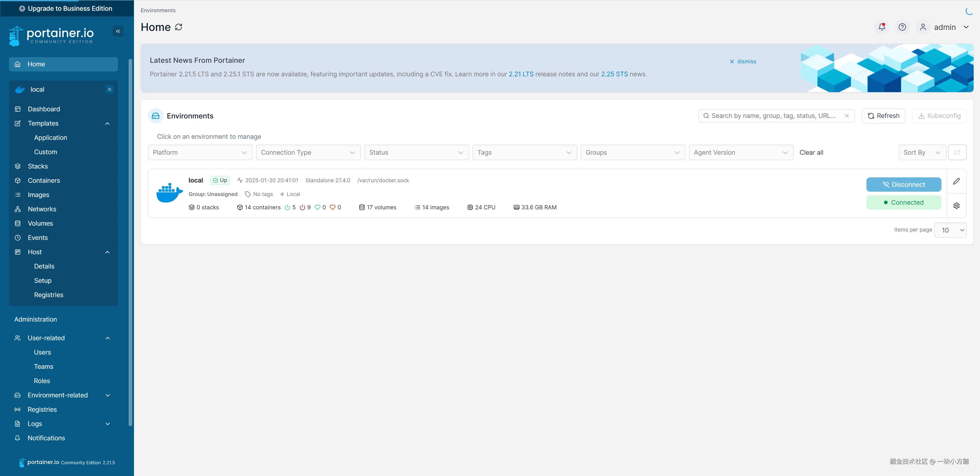Viewport: 980px width, 476px height.
Task: Expand the Environment-related menu section
Action: pyautogui.click(x=107, y=395)
